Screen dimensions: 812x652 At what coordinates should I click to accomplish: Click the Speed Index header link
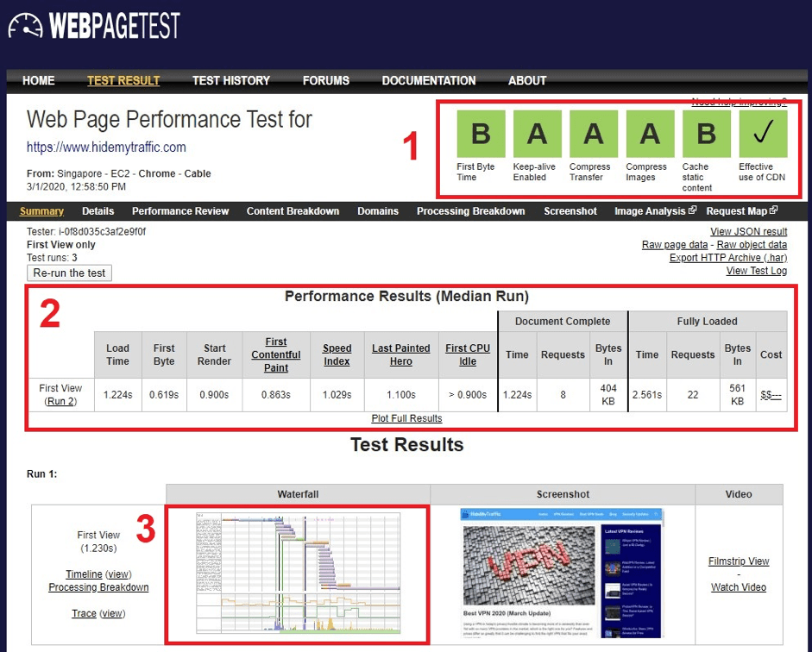pos(337,354)
